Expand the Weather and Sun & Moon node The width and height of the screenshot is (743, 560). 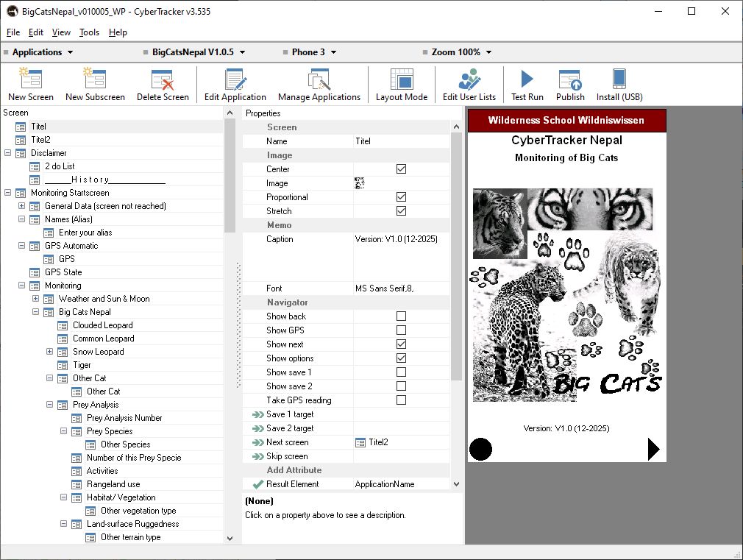click(35, 299)
